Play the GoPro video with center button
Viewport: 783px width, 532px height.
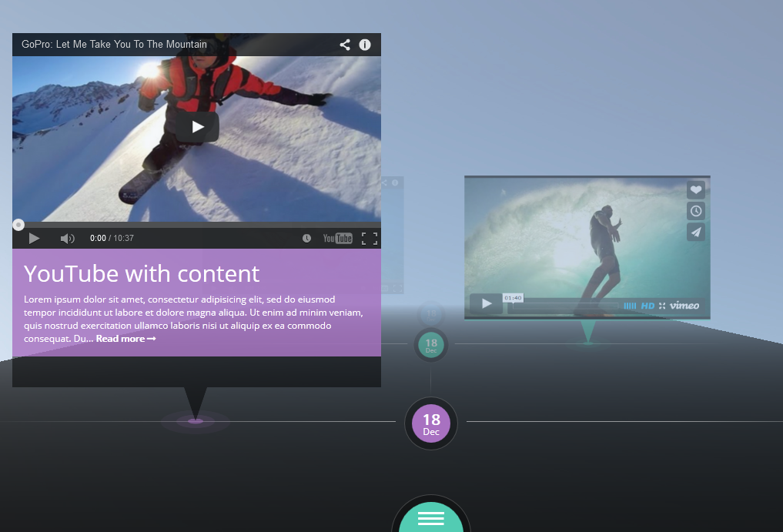[x=197, y=127]
